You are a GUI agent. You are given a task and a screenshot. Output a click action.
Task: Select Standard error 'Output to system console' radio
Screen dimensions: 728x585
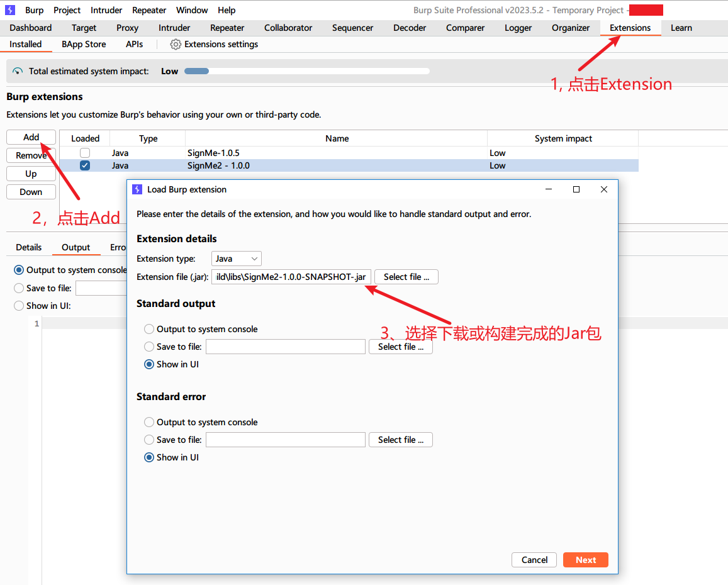point(149,422)
